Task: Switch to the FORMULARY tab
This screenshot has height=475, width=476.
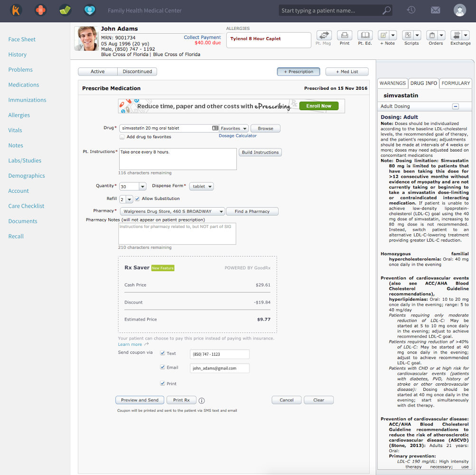Action: pyautogui.click(x=455, y=83)
